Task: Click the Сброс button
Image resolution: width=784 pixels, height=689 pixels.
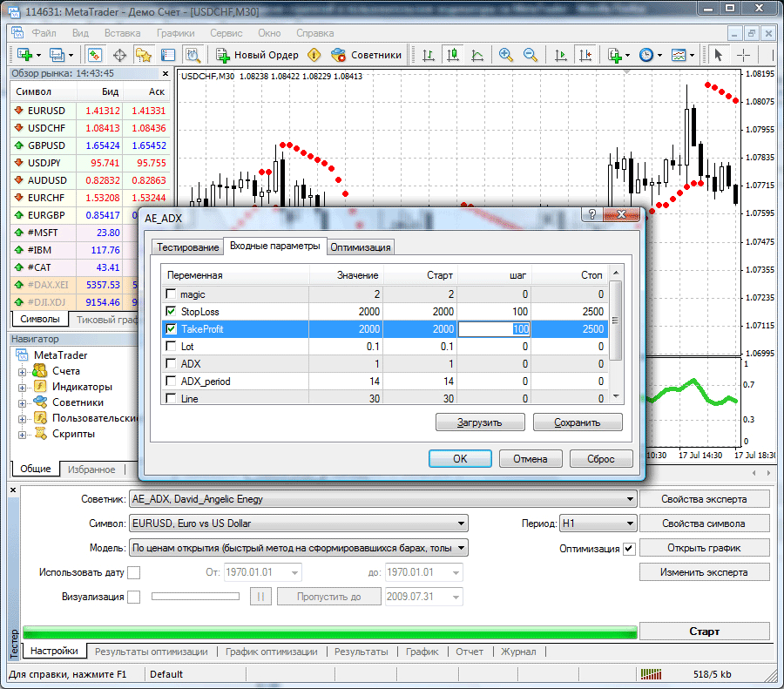Action: click(601, 458)
